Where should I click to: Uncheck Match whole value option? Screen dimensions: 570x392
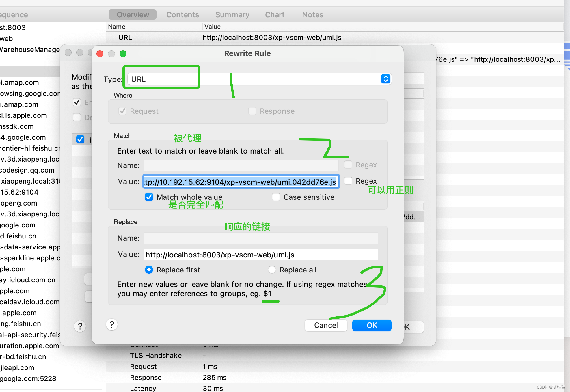(x=149, y=197)
